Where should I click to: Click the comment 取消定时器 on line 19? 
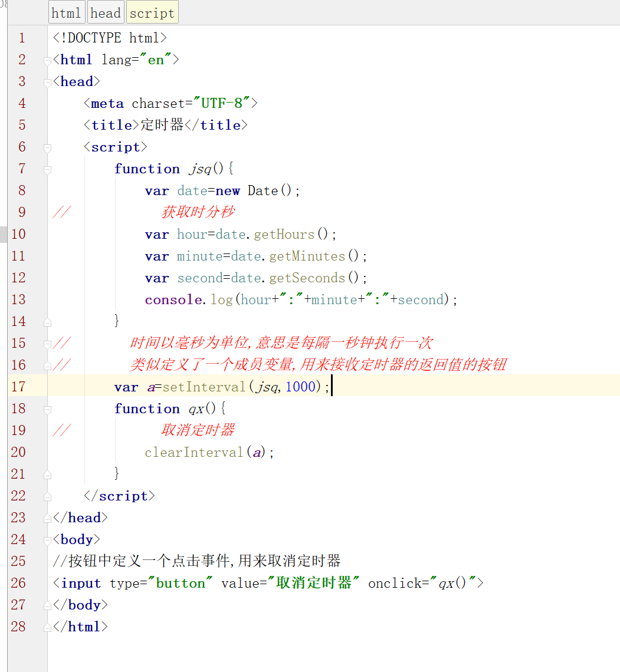198,430
